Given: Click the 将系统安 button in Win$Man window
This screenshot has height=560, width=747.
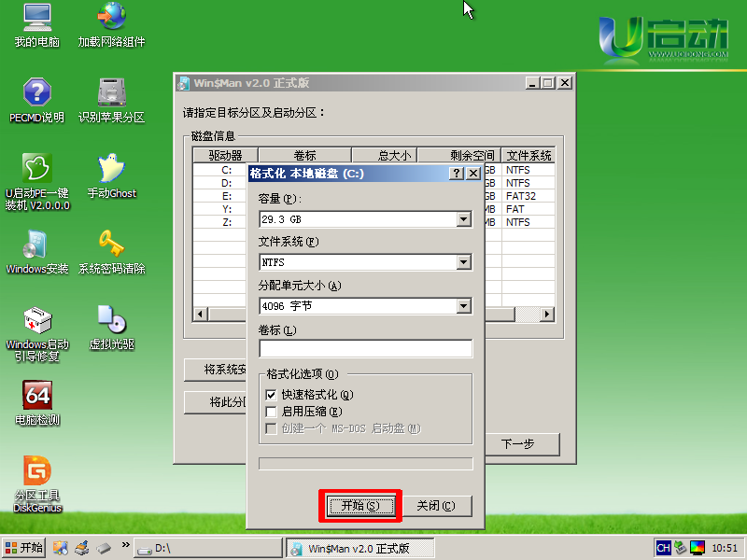Looking at the screenshot, I should click(x=216, y=370).
